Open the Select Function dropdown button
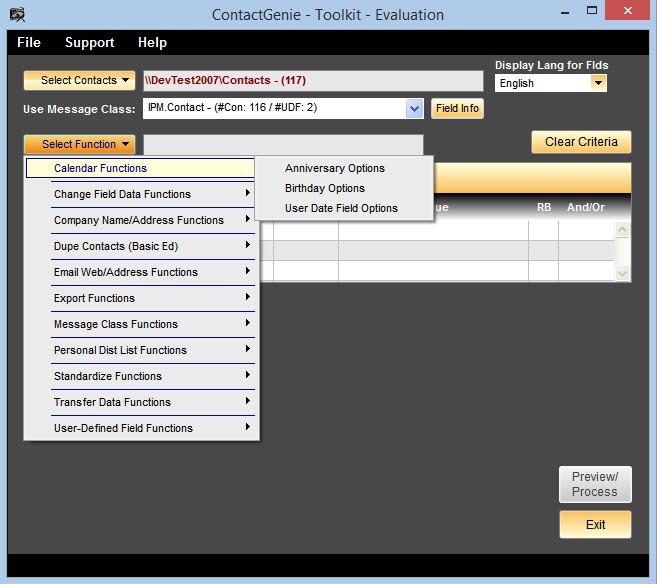 click(79, 144)
